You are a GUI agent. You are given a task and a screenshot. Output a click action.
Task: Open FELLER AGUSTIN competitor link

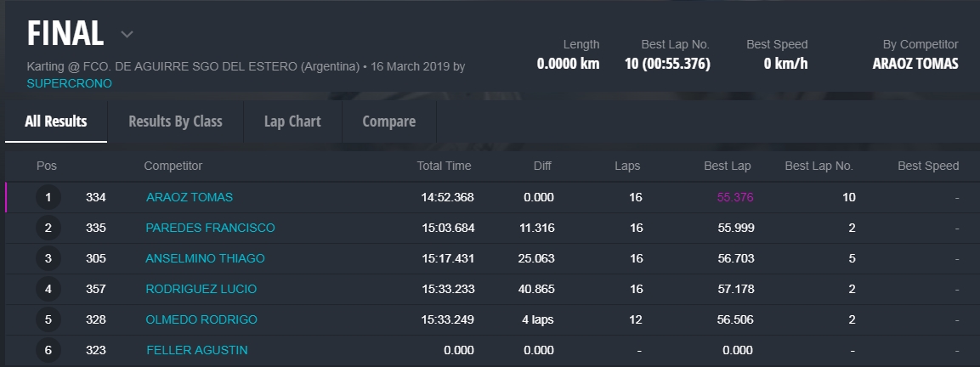coord(197,350)
